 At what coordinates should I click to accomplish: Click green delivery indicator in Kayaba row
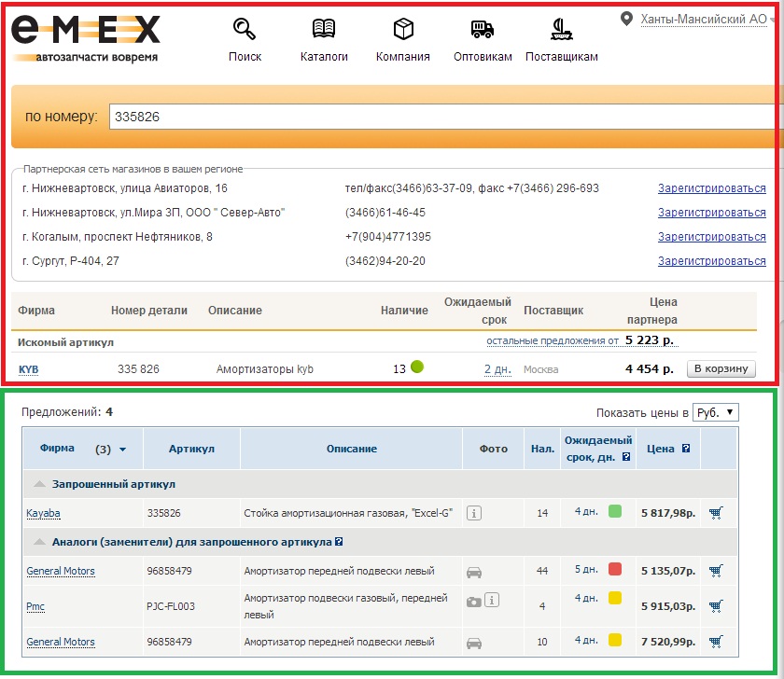tap(615, 512)
